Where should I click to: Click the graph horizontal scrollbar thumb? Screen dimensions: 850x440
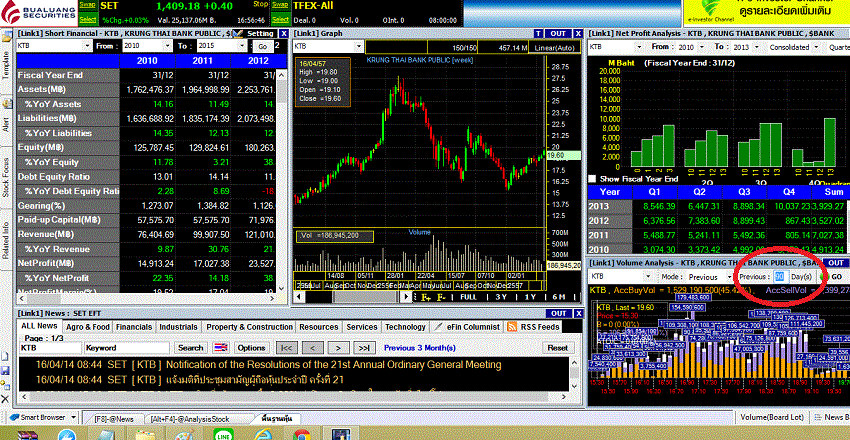point(365,297)
